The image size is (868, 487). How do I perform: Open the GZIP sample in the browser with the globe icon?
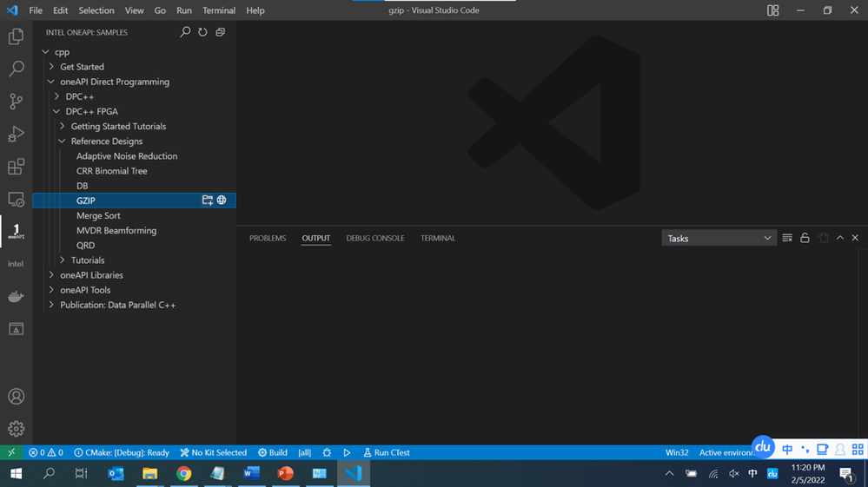222,201
